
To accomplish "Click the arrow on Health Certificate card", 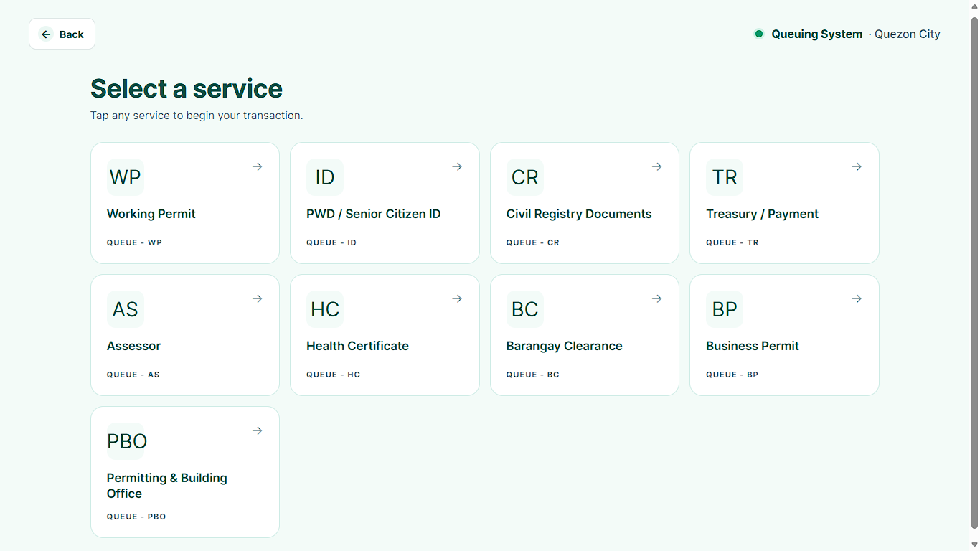I will [x=457, y=298].
